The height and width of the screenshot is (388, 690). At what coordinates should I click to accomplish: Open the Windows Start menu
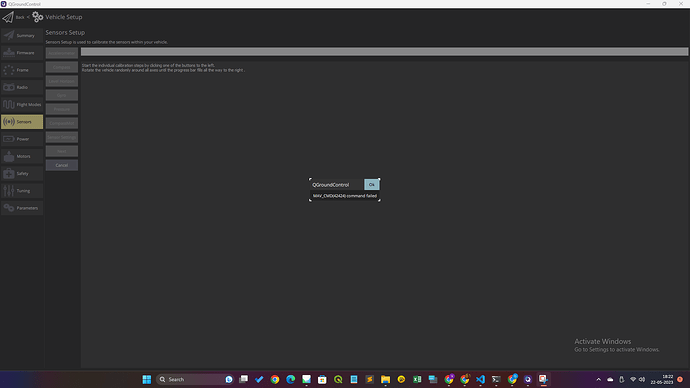click(147, 379)
